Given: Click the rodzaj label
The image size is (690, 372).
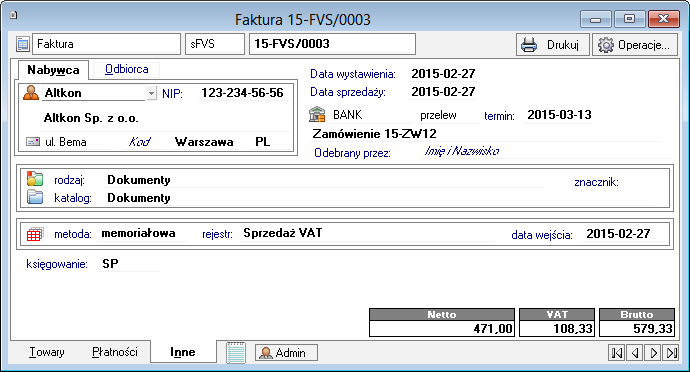Looking at the screenshot, I should coord(69,180).
